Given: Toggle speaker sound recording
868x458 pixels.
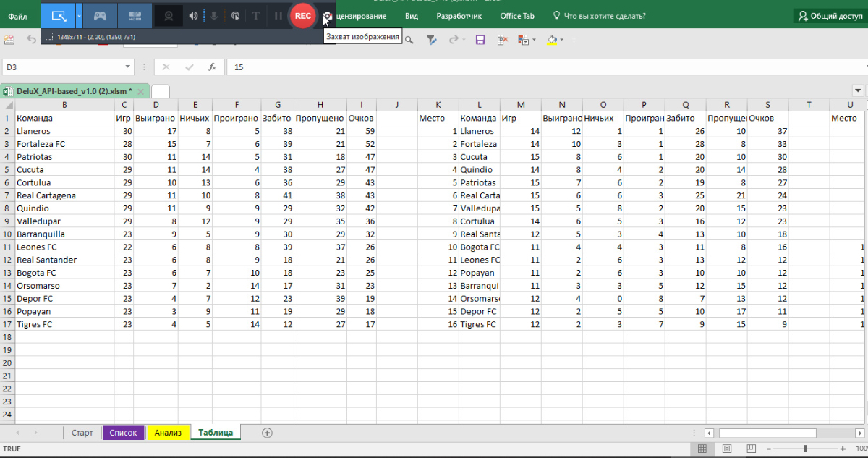Looking at the screenshot, I should pos(193,15).
